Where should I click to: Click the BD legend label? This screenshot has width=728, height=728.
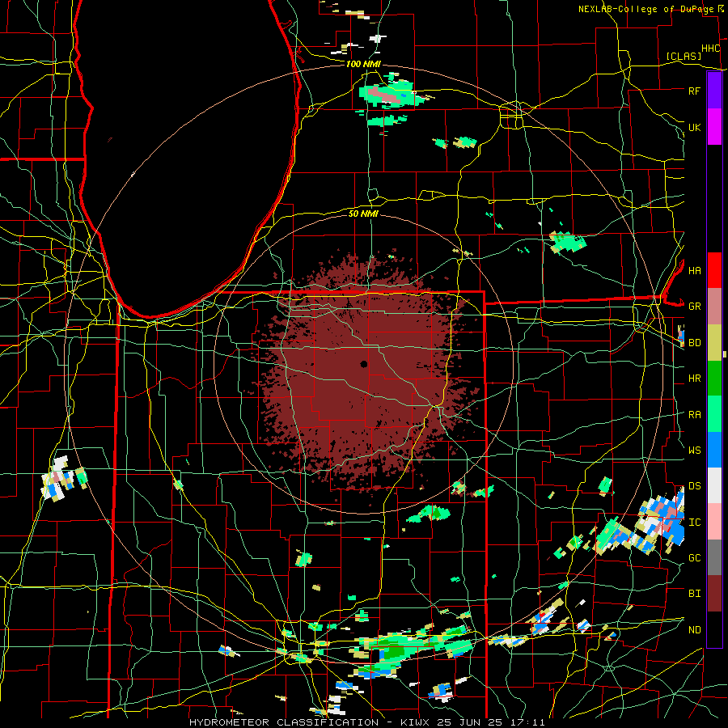click(x=694, y=343)
